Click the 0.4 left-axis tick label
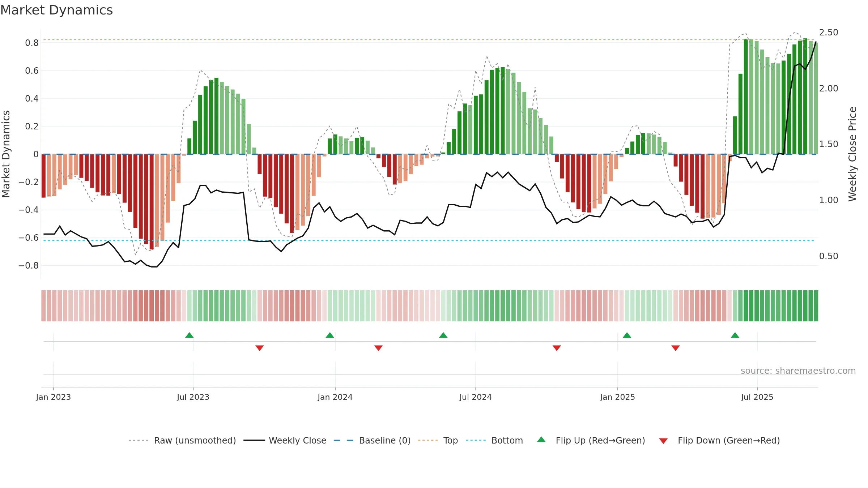 (x=32, y=99)
